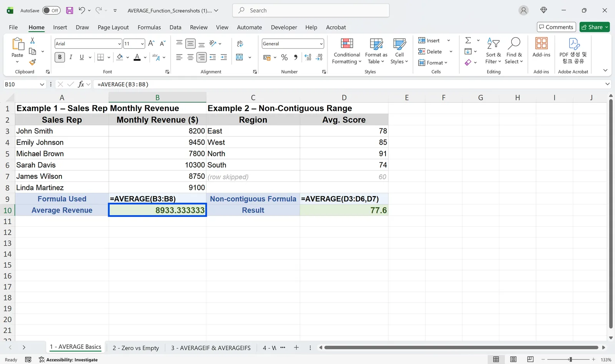Open the Delete cells dropdown arrow
The image size is (615, 364).
click(451, 52)
